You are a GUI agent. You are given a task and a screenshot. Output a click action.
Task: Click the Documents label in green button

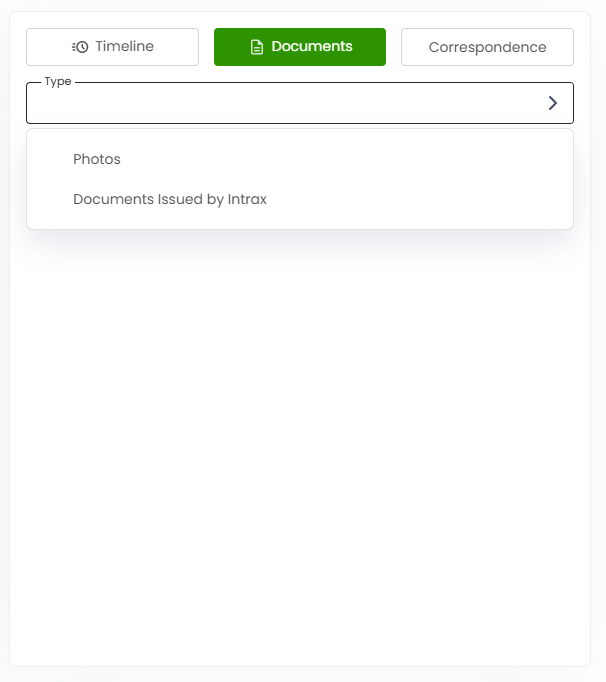click(312, 46)
